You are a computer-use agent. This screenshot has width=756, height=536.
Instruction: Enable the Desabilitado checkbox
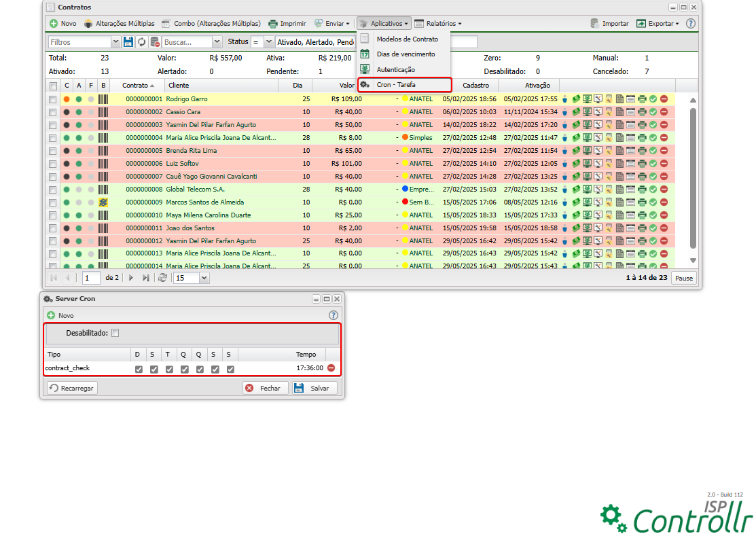click(115, 333)
